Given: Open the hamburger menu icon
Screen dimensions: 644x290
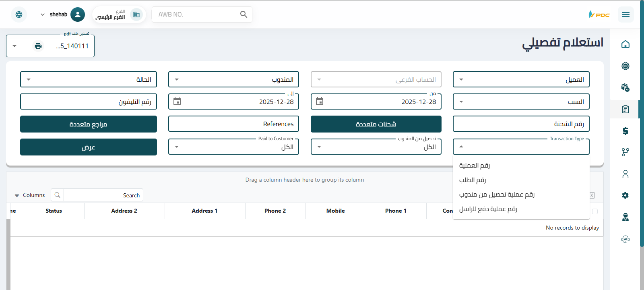Looking at the screenshot, I should pos(625,14).
